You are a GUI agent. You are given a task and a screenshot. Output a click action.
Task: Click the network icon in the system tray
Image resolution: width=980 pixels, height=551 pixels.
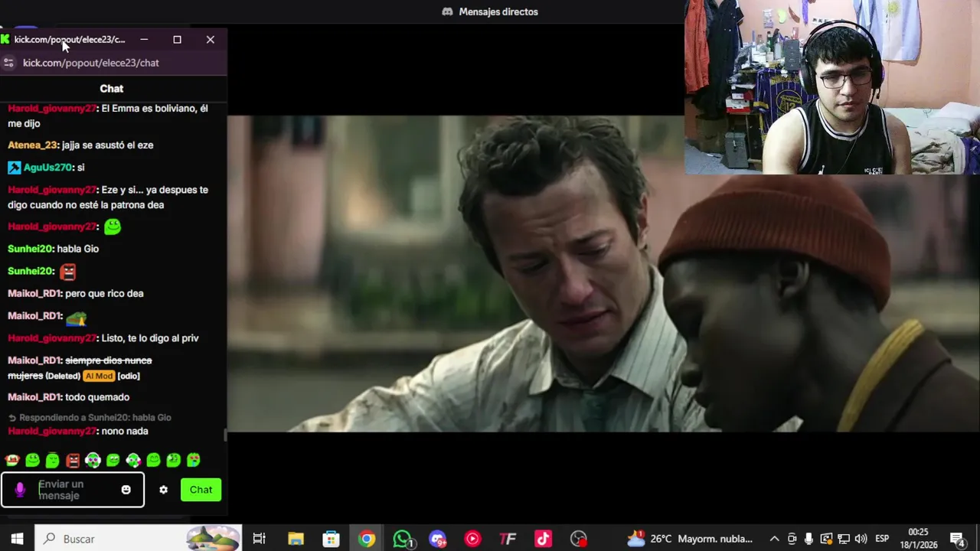point(843,539)
